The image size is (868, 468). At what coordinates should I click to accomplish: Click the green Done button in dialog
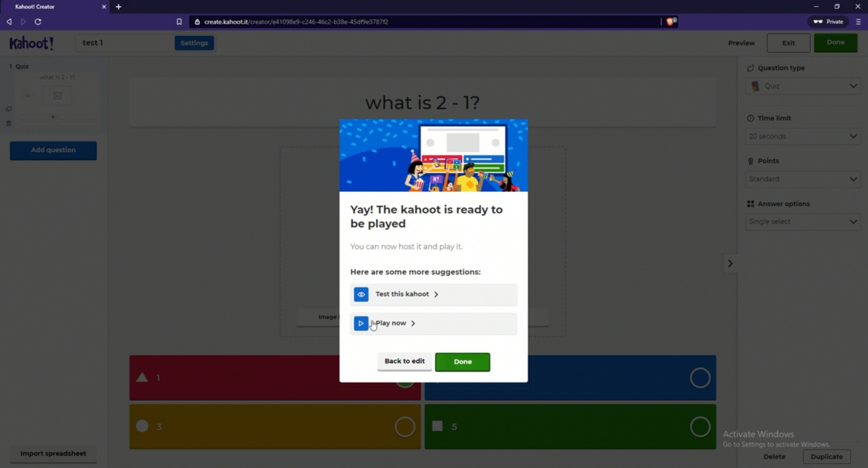point(462,362)
